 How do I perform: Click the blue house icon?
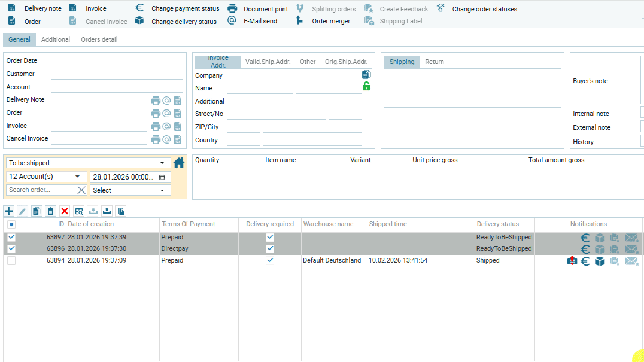pos(179,163)
